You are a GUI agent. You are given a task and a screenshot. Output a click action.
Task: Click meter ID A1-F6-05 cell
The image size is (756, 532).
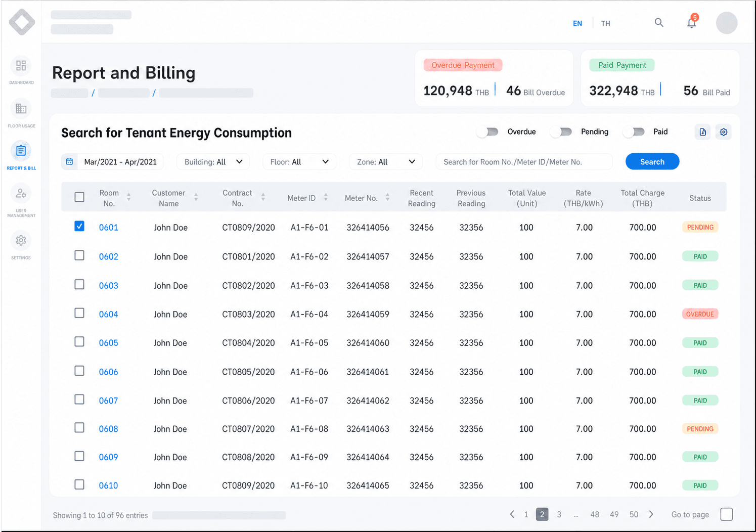click(x=309, y=343)
